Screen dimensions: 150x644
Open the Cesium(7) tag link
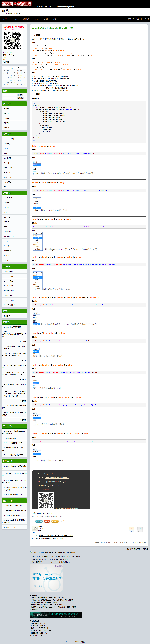pyautogui.click(x=7, y=144)
